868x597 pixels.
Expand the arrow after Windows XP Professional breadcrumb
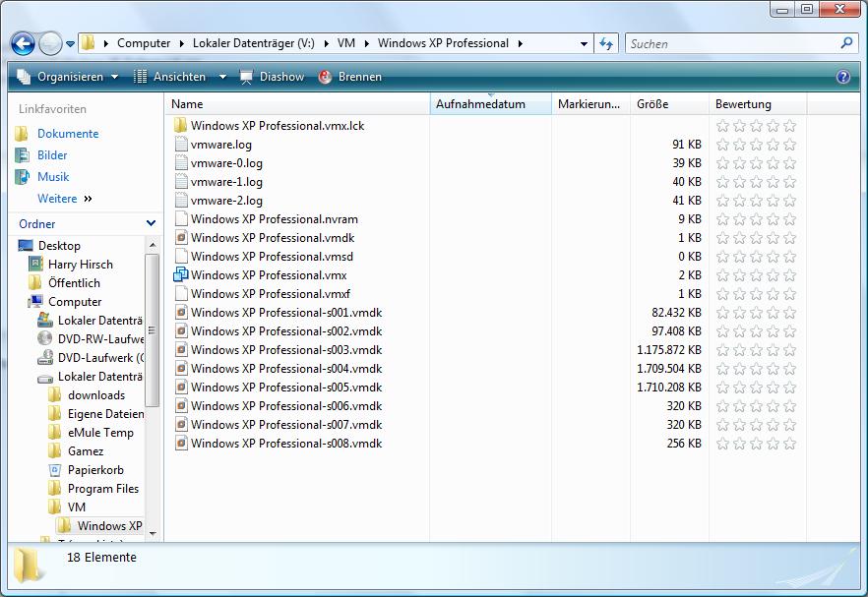[x=520, y=43]
